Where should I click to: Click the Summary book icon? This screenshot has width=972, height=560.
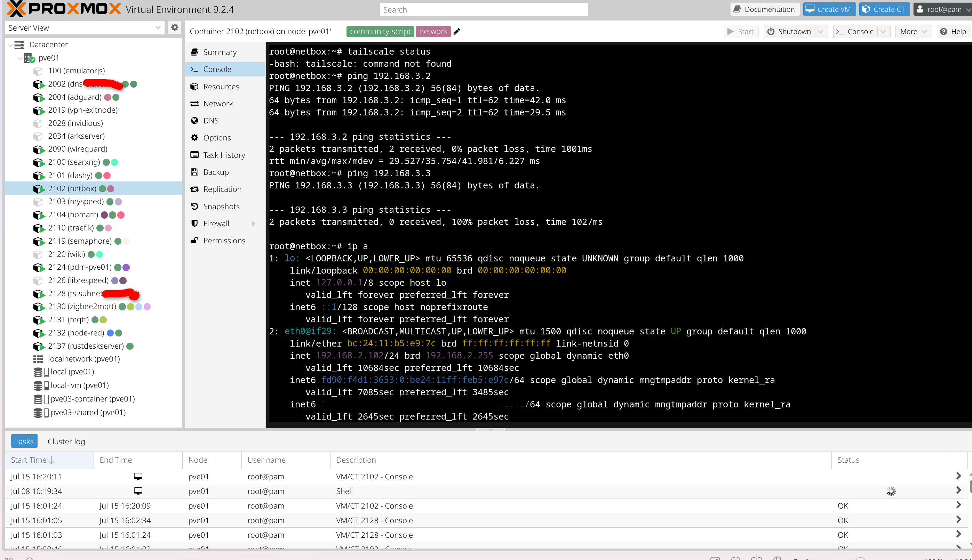pyautogui.click(x=195, y=52)
